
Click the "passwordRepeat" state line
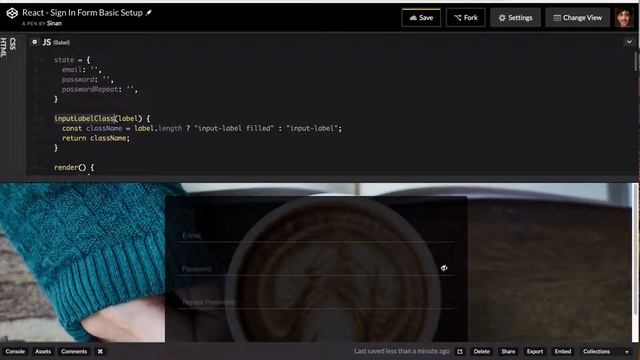[100, 89]
